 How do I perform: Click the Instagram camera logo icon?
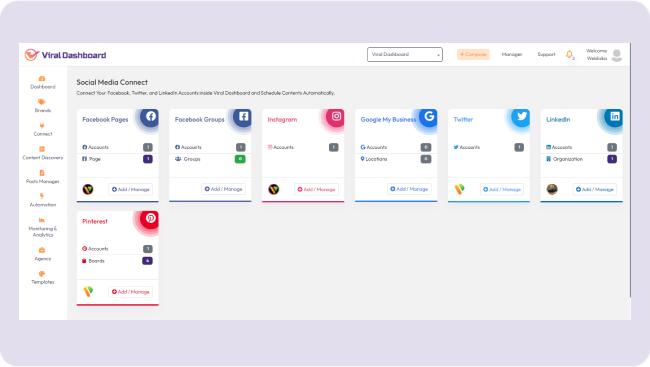[337, 117]
